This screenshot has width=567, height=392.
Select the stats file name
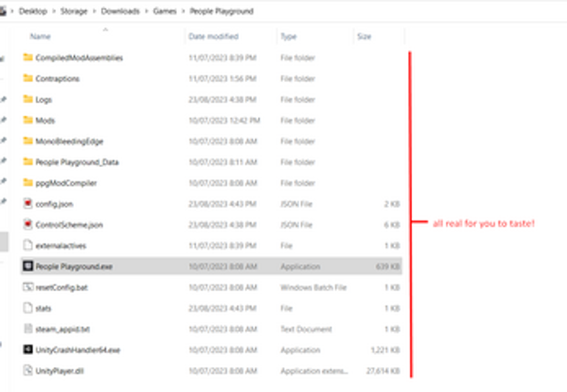[44, 308]
